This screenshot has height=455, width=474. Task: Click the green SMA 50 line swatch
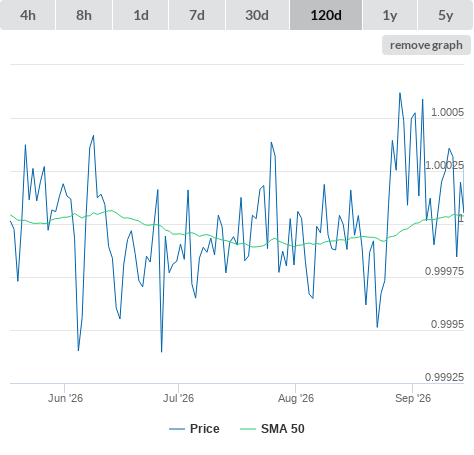pyautogui.click(x=248, y=429)
